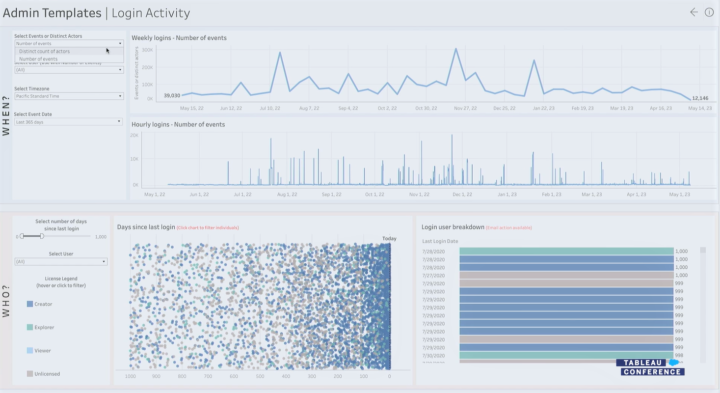720x393 pixels.
Task: Click the 'Aug 1, 22' hourly axis label
Action: pos(287,195)
